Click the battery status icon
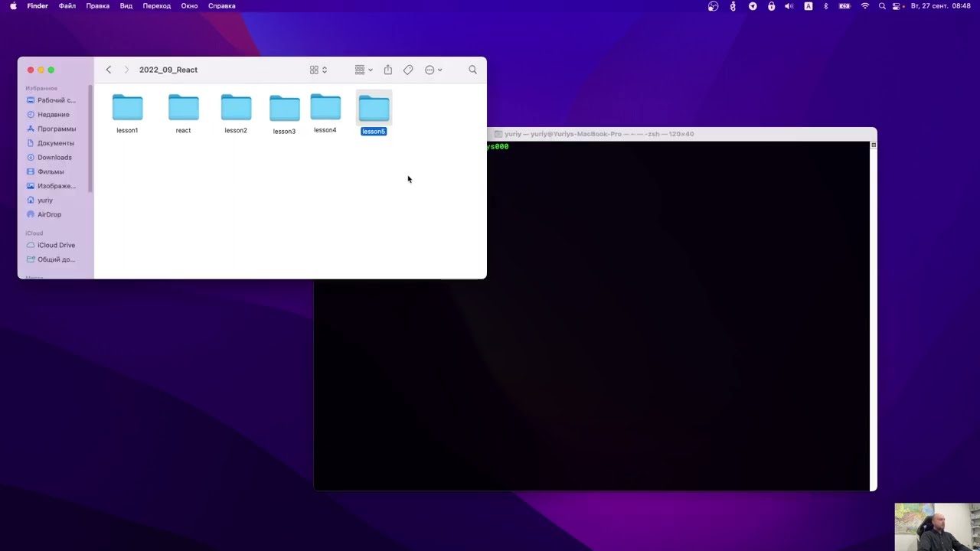 [845, 6]
